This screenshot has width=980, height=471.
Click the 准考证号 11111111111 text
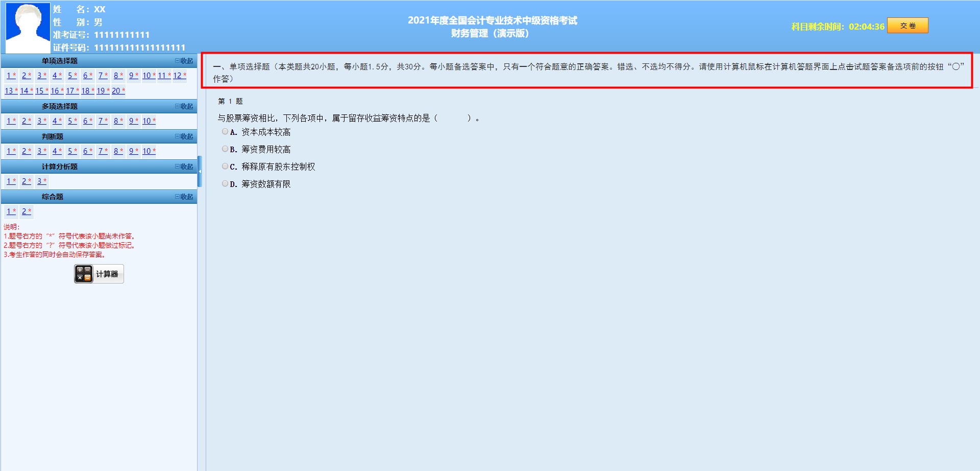[x=102, y=35]
